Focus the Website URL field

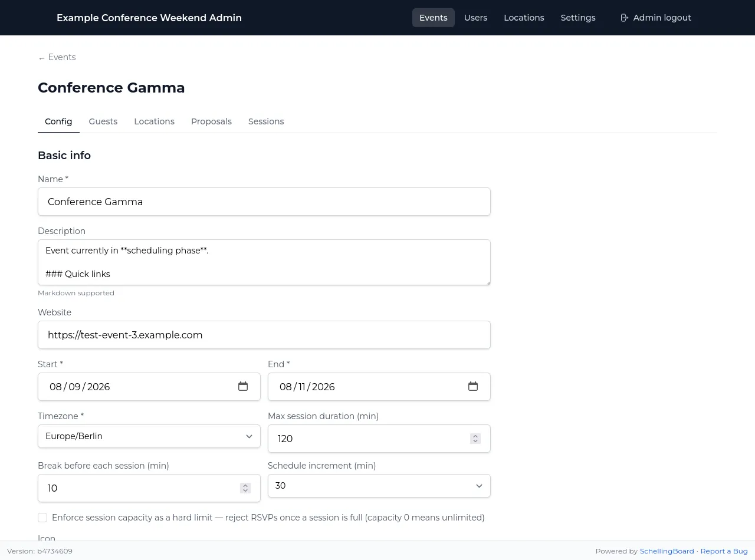(264, 335)
